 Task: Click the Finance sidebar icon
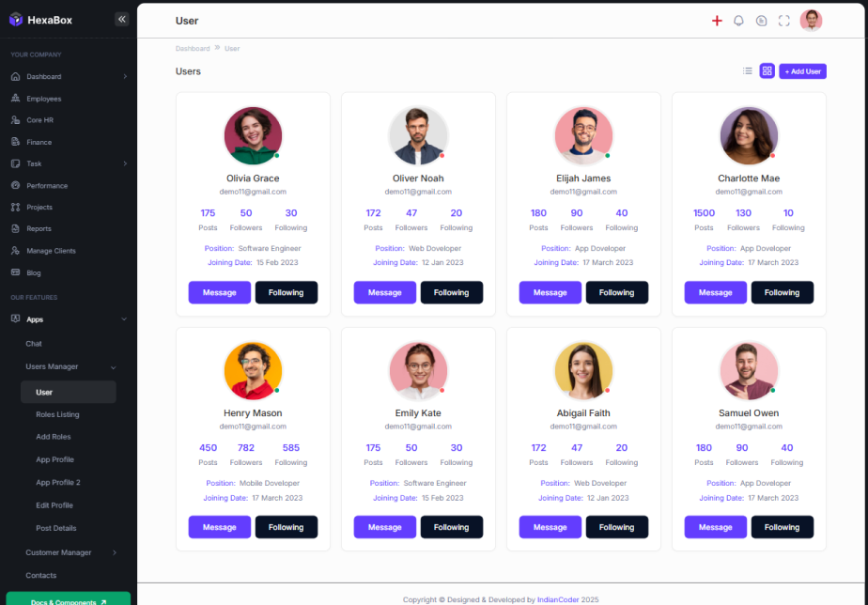(x=15, y=142)
